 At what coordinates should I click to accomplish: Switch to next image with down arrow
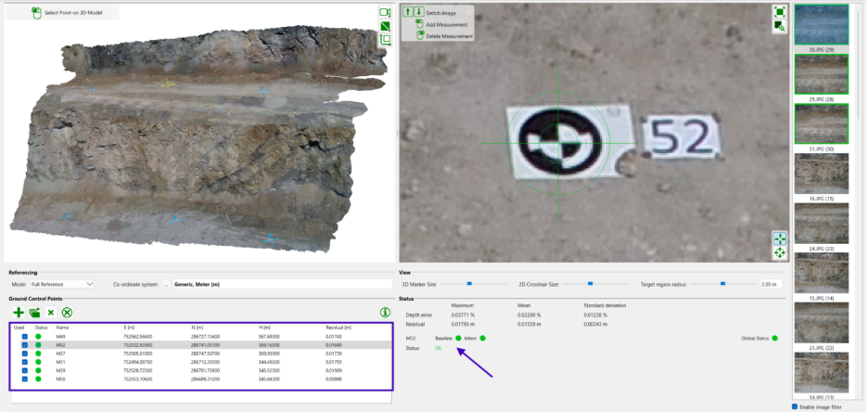(x=418, y=13)
